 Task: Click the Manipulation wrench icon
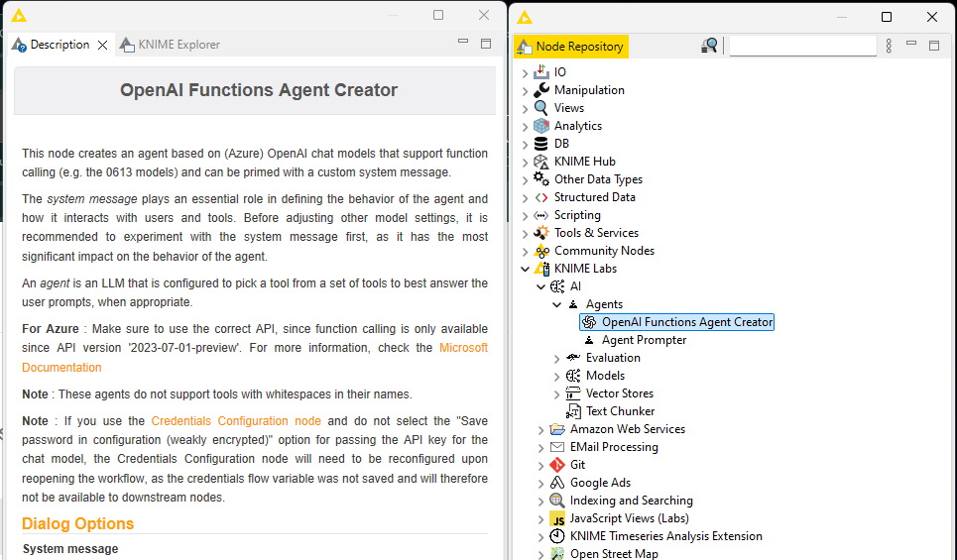tap(541, 90)
